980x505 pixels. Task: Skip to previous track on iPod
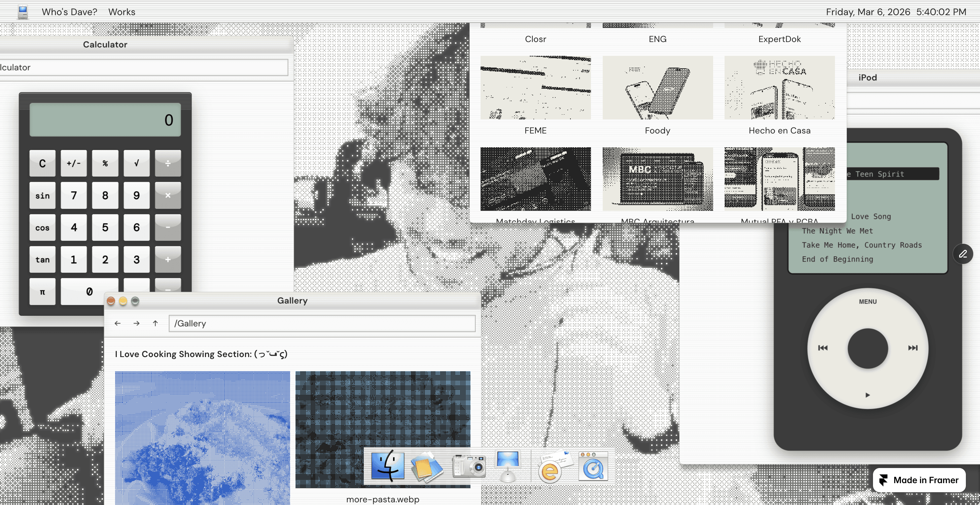823,348
